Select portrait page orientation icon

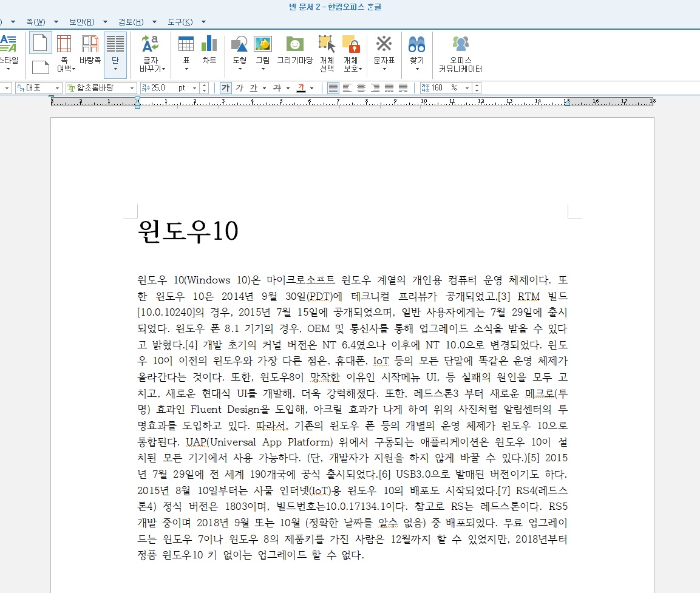(40, 43)
